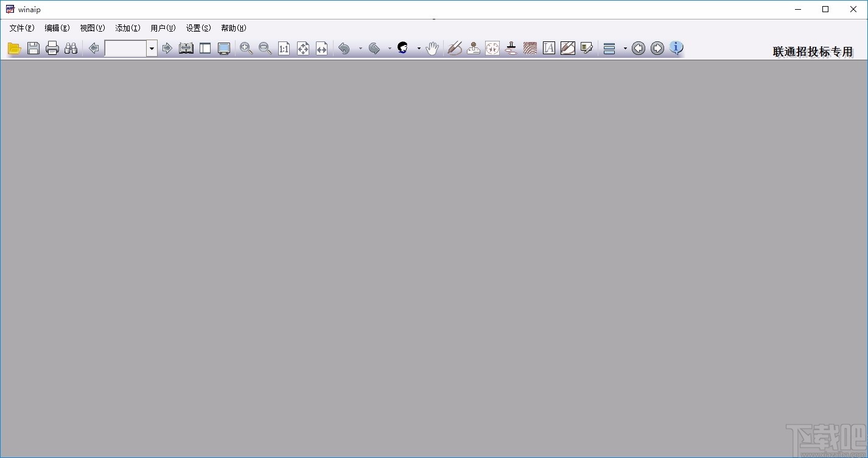Close the winaip window

pyautogui.click(x=853, y=9)
